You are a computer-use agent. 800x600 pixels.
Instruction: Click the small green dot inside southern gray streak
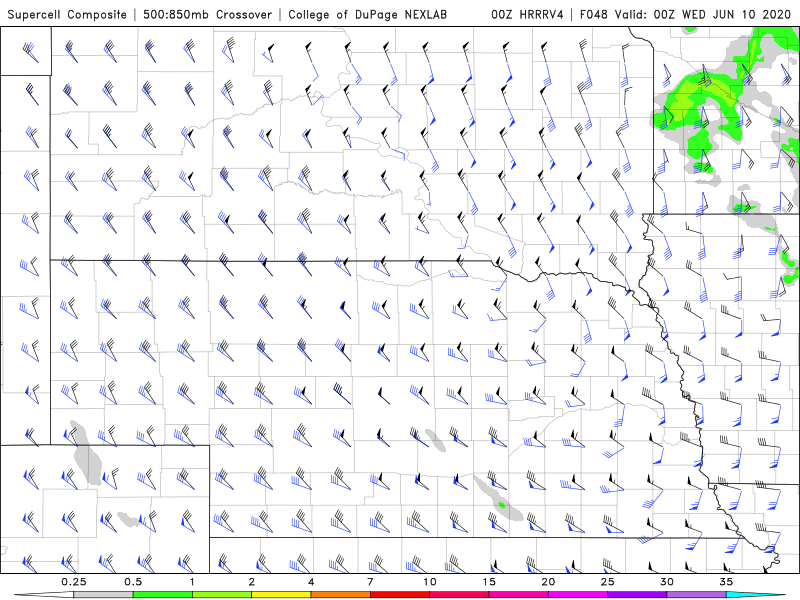(502, 505)
